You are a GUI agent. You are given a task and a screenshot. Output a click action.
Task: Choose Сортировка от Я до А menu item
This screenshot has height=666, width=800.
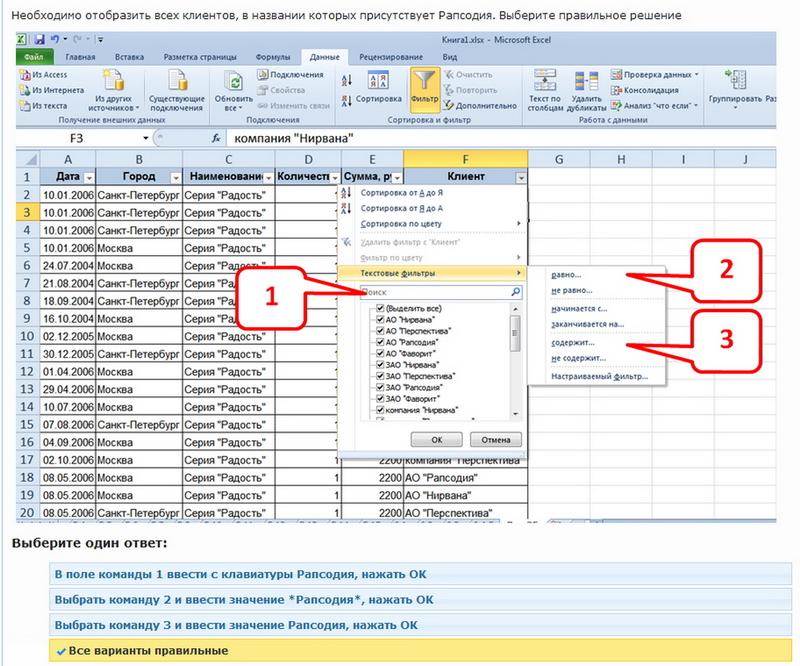tap(401, 208)
